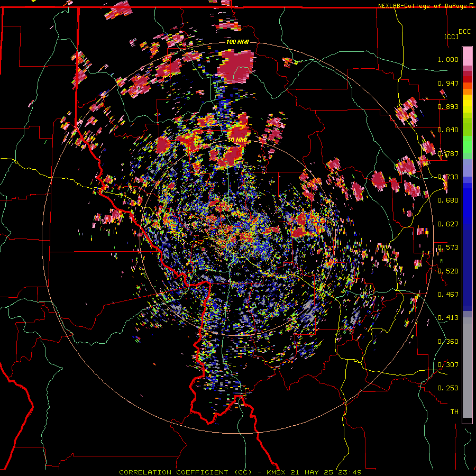
Task: Select the 0.467 color scale value
Action: tap(448, 295)
